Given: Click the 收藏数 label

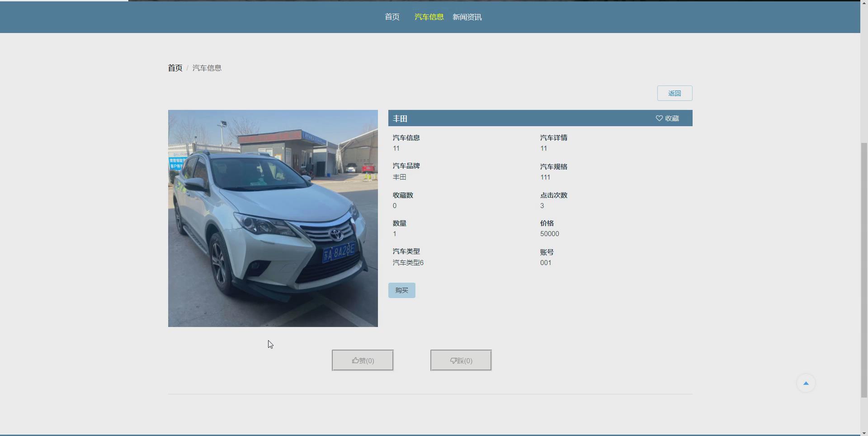Looking at the screenshot, I should pos(403,195).
